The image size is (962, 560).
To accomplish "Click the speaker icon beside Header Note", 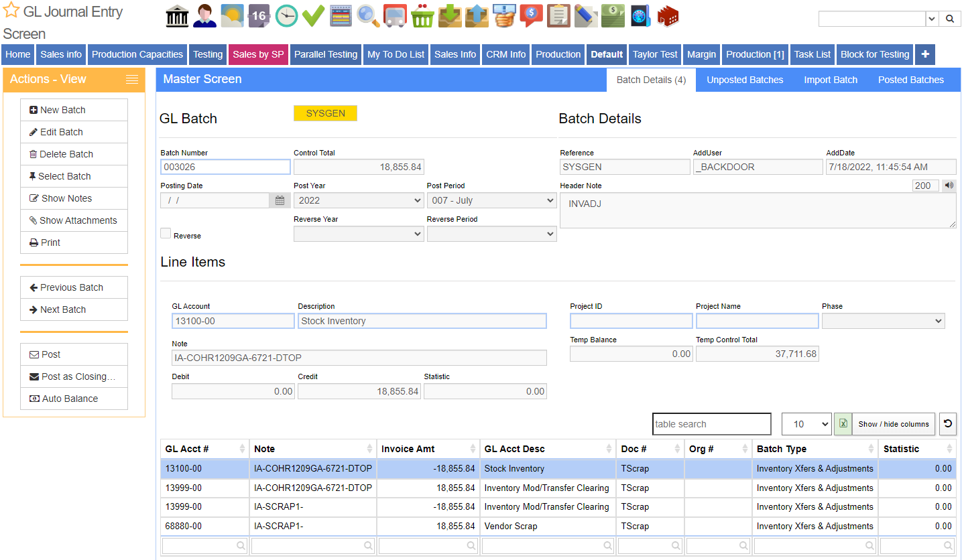I will click(x=949, y=186).
